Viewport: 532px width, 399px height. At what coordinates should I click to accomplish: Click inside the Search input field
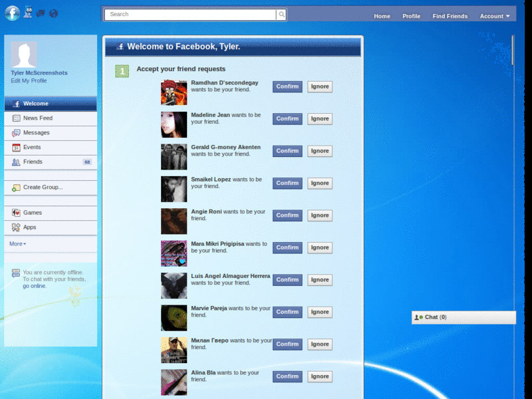186,14
